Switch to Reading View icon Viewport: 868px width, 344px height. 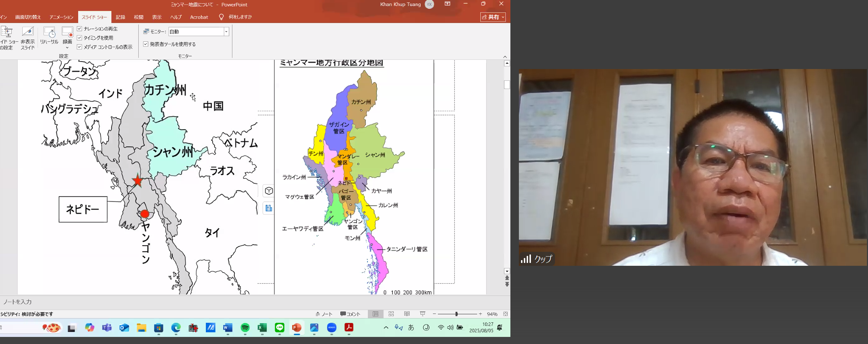pos(407,314)
